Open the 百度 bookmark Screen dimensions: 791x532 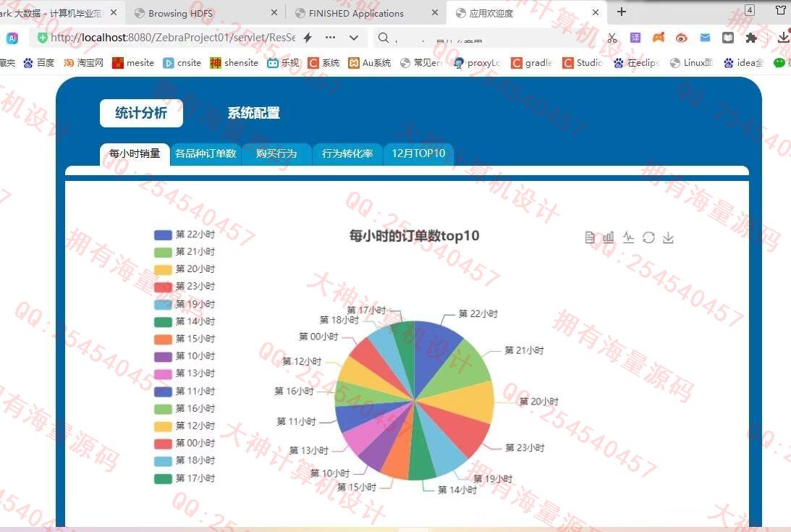[39, 62]
